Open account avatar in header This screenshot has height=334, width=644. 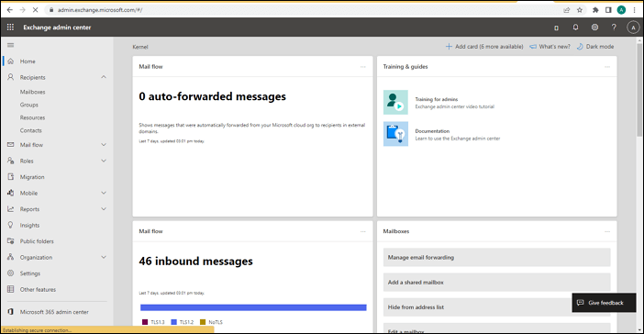point(633,28)
